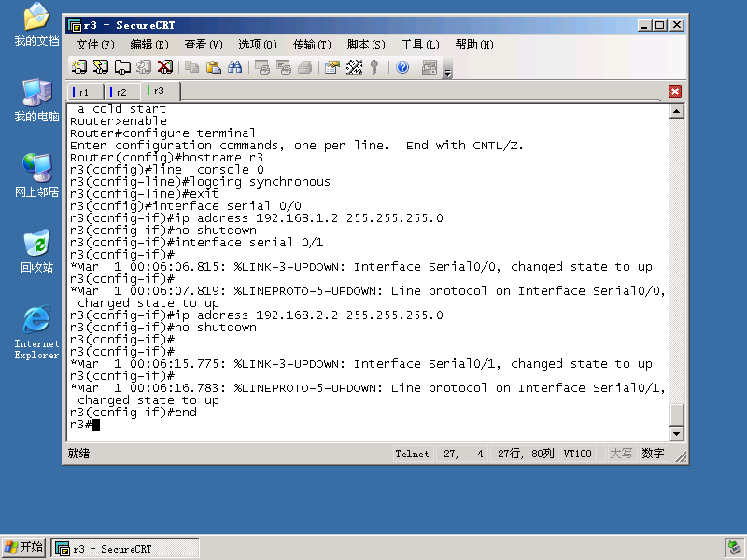
Task: Launch Internet Explorer desktop icon
Action: (36, 332)
